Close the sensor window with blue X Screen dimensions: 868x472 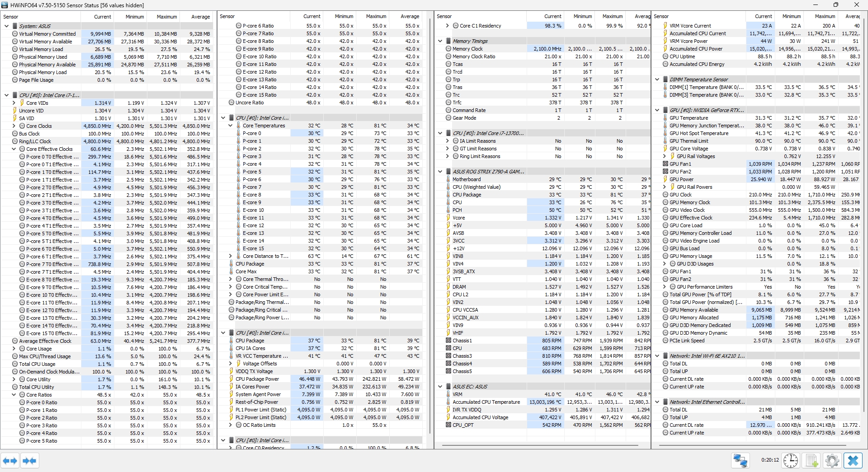click(x=853, y=461)
